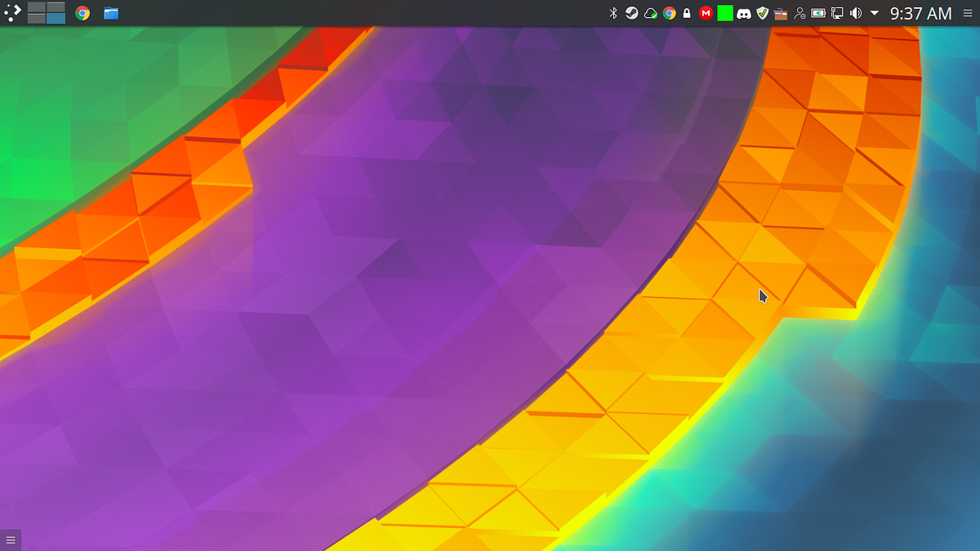Open the panel hamburger menu
This screenshot has height=551, width=980.
[x=967, y=13]
